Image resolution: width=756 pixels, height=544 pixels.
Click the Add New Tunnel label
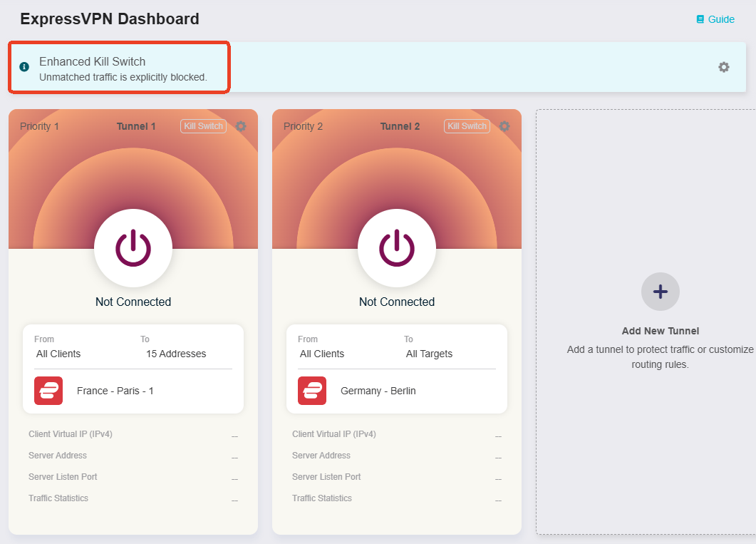[660, 331]
